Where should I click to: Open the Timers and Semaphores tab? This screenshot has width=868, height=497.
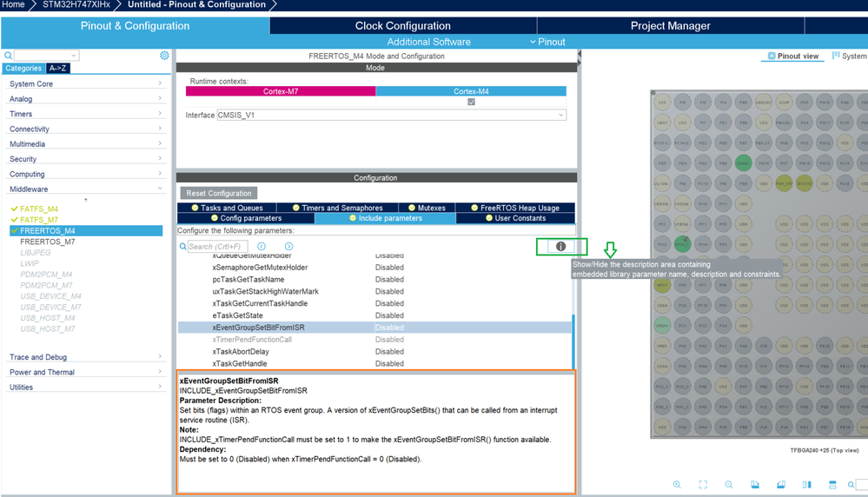pyautogui.click(x=338, y=208)
